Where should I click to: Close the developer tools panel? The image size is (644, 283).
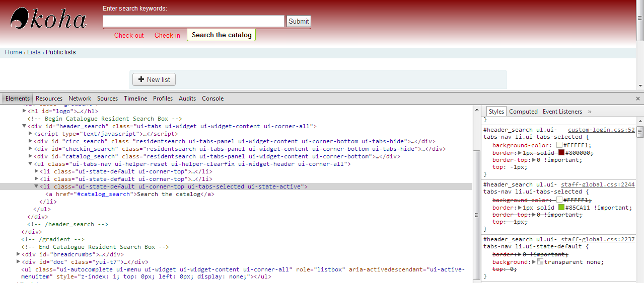(637, 99)
